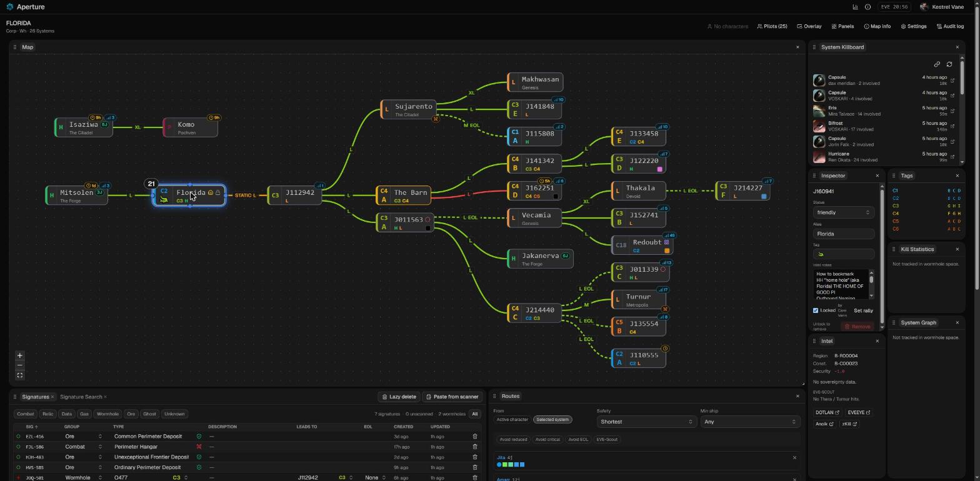980x481 pixels.
Task: Select Active character as route origin
Action: pos(512,420)
